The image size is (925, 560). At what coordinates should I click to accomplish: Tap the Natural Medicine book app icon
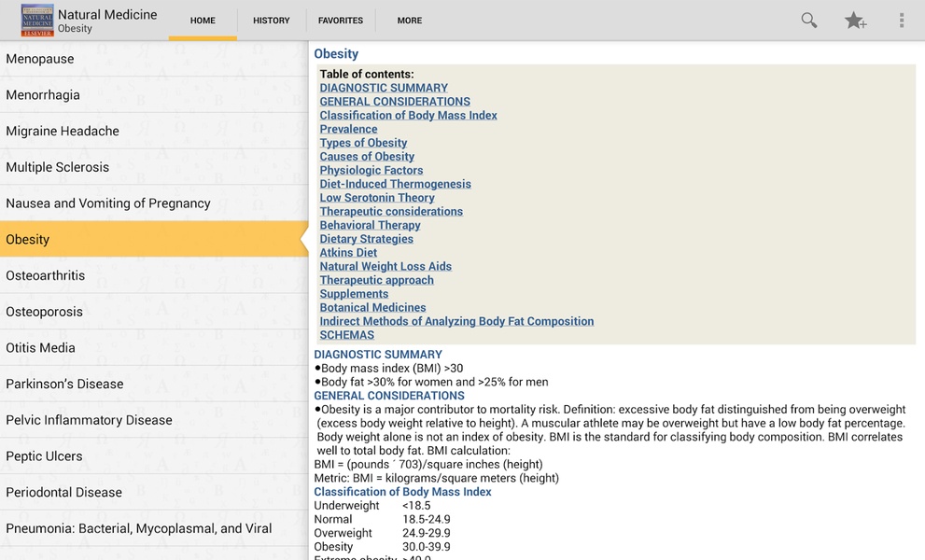[37, 21]
